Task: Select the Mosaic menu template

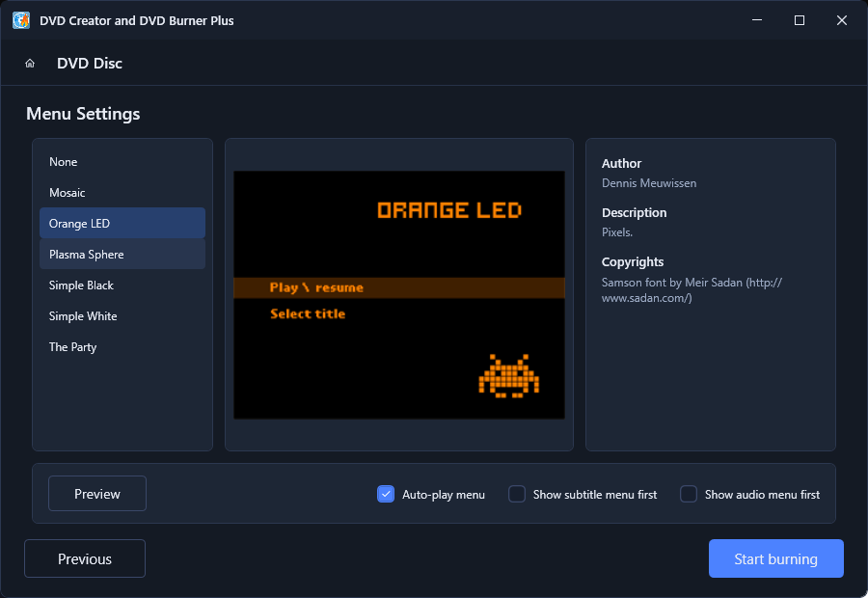Action: (122, 193)
